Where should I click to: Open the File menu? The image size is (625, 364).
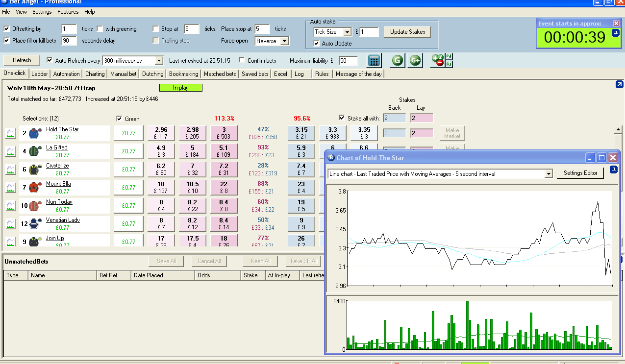coord(6,12)
